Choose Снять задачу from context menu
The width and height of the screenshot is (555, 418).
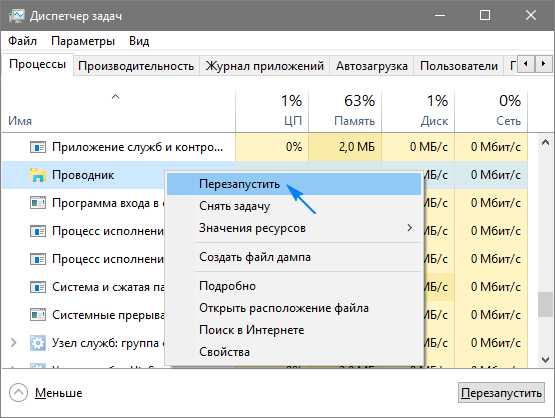[234, 206]
